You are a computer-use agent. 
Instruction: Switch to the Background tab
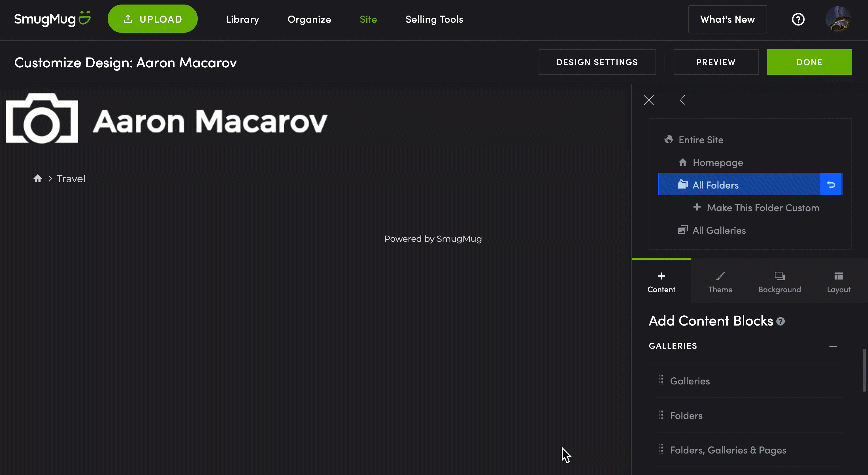coord(779,282)
